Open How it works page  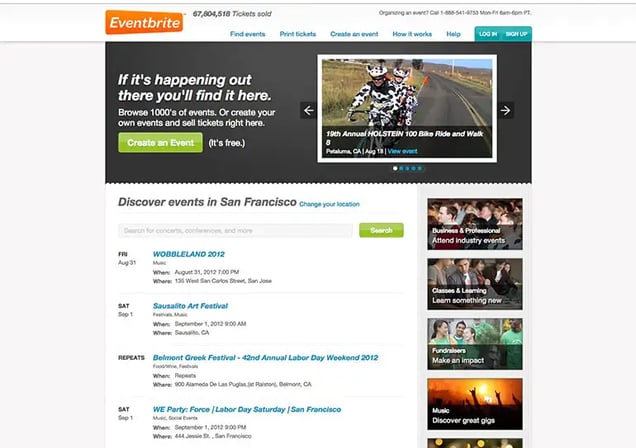412,34
